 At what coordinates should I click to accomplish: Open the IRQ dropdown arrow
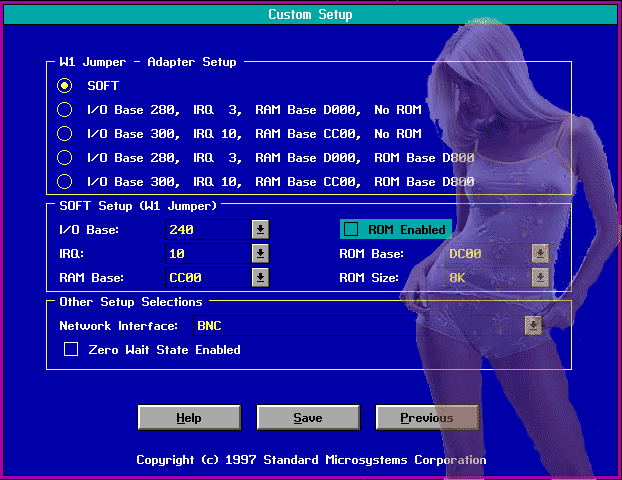(x=260, y=254)
